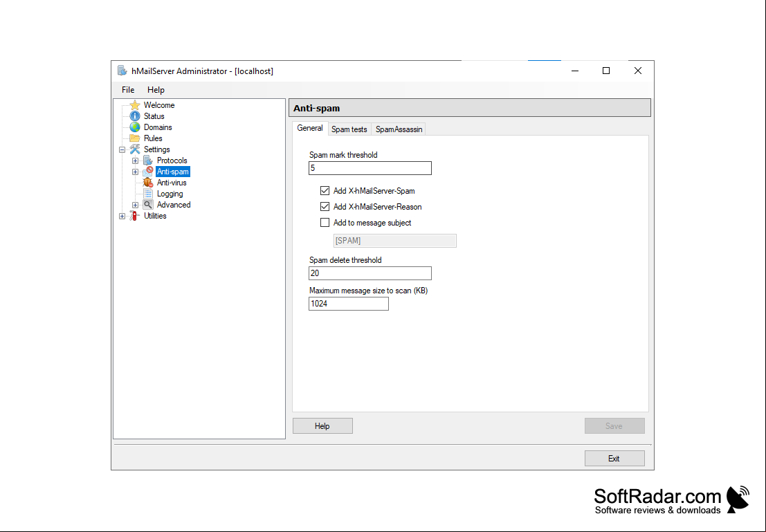Click the Settings tools icon
766x532 pixels.
135,149
